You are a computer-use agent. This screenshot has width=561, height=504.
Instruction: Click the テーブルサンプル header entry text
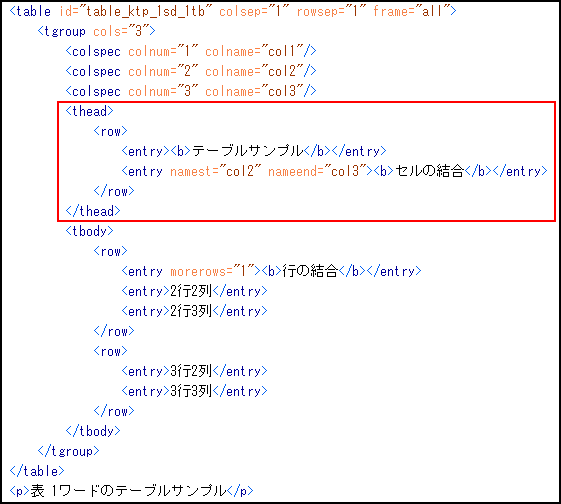[248, 151]
